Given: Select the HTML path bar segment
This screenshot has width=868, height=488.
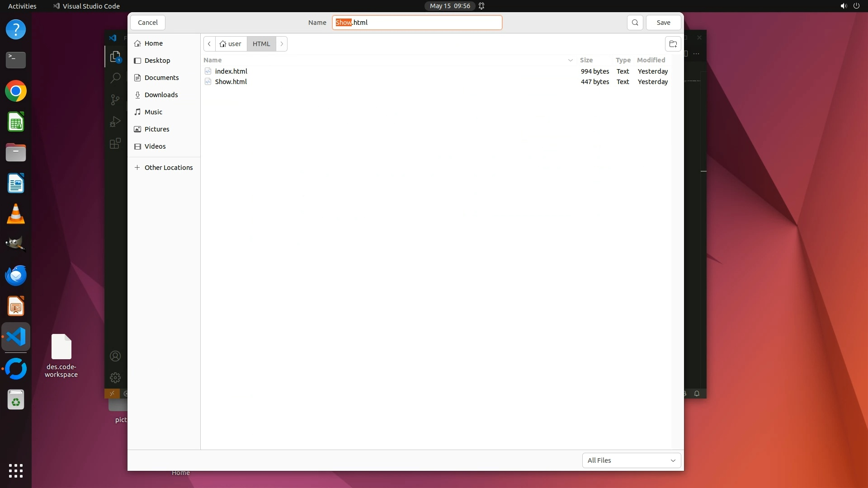Looking at the screenshot, I should coord(261,44).
